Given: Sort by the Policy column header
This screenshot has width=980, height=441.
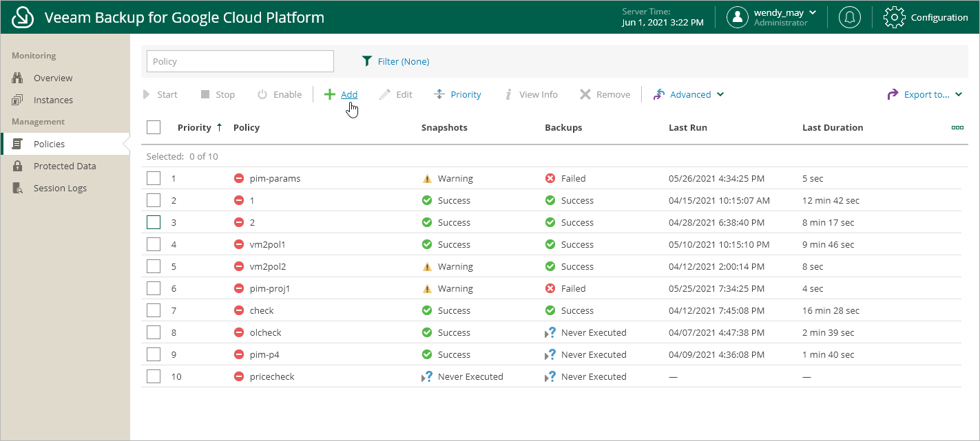Looking at the screenshot, I should click(247, 127).
